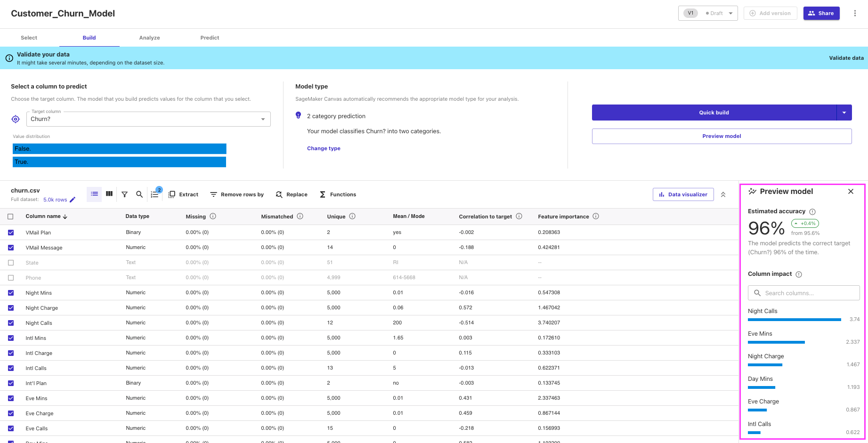Viewport: 868px width, 443px height.
Task: Select the Replace tool icon
Action: (279, 194)
